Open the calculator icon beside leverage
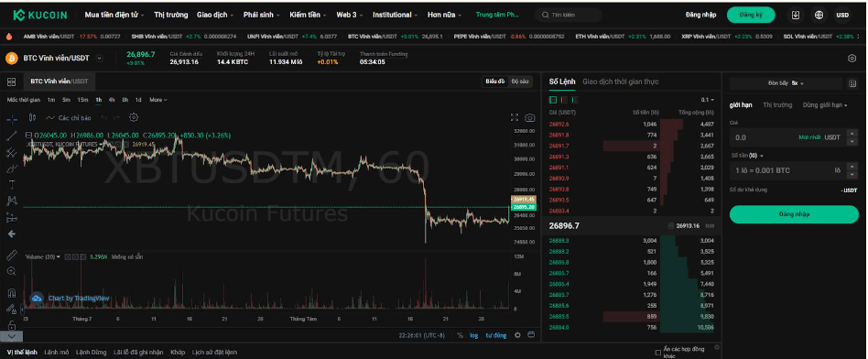The image size is (868, 359). point(852,83)
